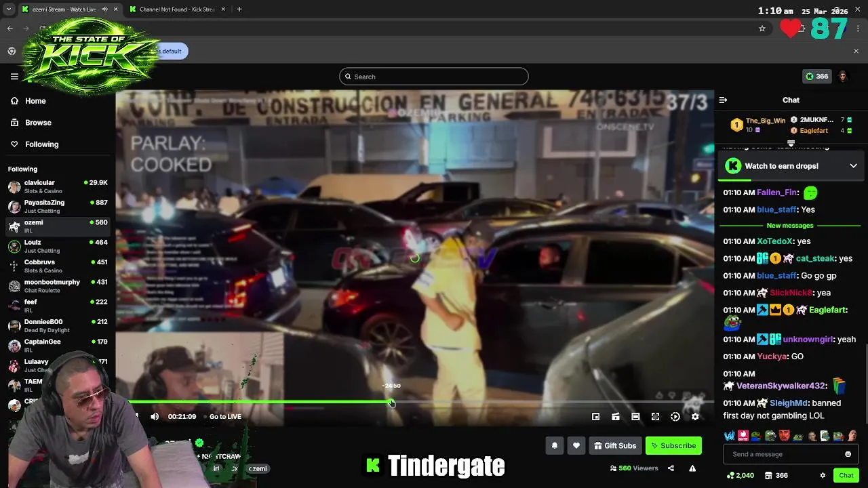868x488 pixels.
Task: Click the video seek bar handle
Action: pyautogui.click(x=391, y=403)
